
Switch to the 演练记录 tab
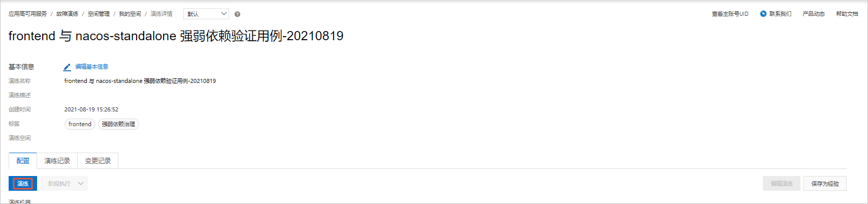click(57, 161)
